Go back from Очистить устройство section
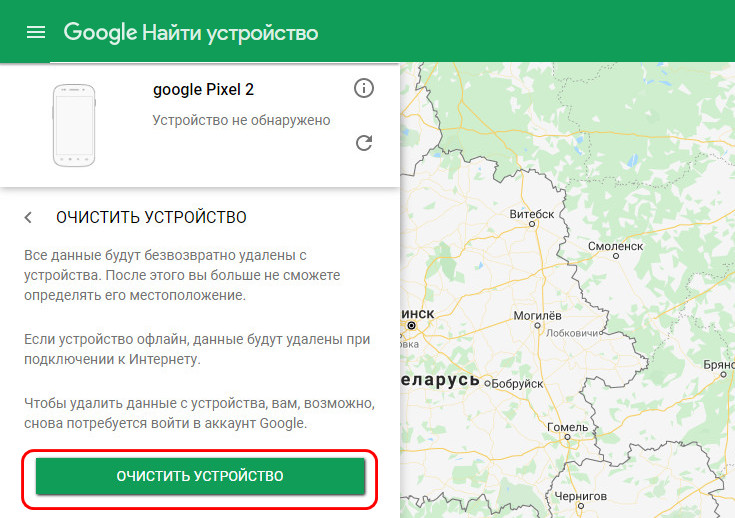Screen dimensions: 735x518 click(x=29, y=217)
